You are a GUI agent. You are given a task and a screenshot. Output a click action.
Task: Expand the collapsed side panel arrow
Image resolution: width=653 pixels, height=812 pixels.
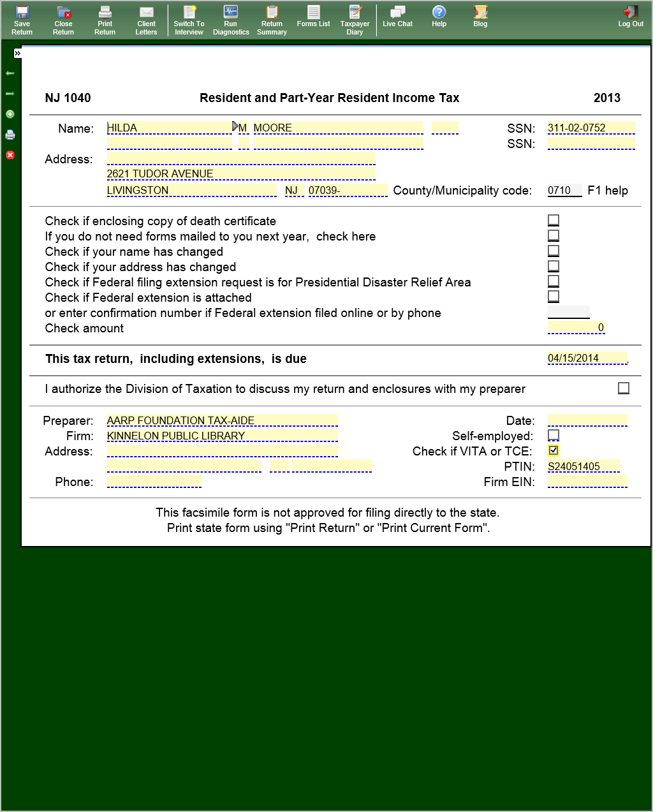[x=18, y=54]
